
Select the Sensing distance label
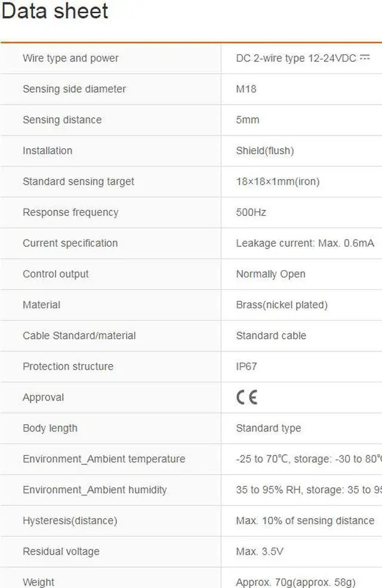[62, 120]
